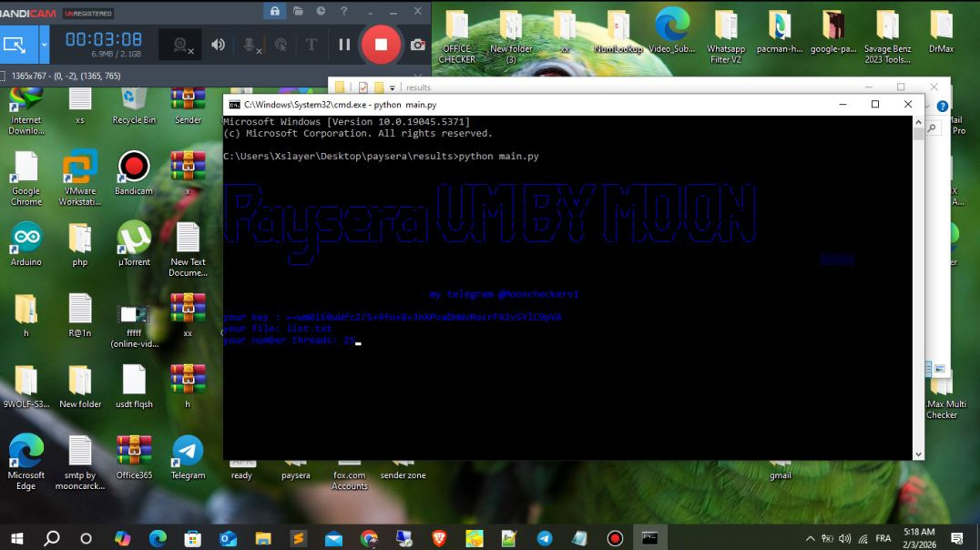Open the FRA language switcher in the tray
Viewport: 980px width, 550px height.
pos(883,537)
